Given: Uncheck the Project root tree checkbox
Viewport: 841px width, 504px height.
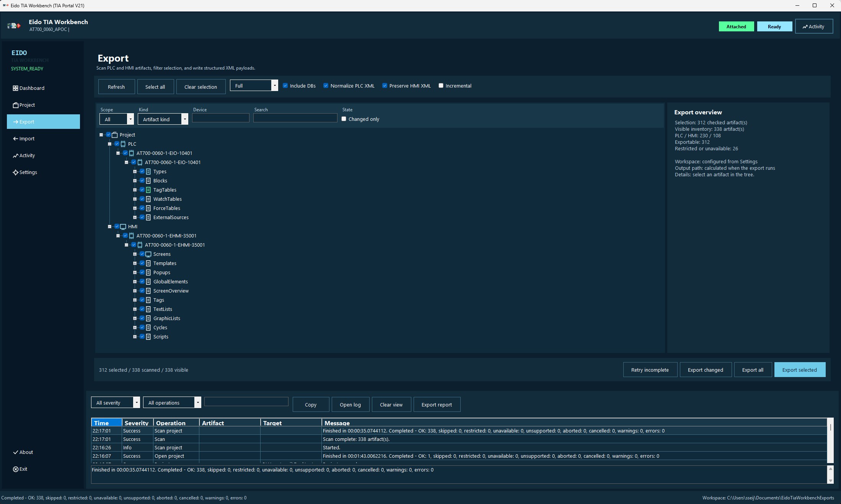Looking at the screenshot, I should 108,135.
